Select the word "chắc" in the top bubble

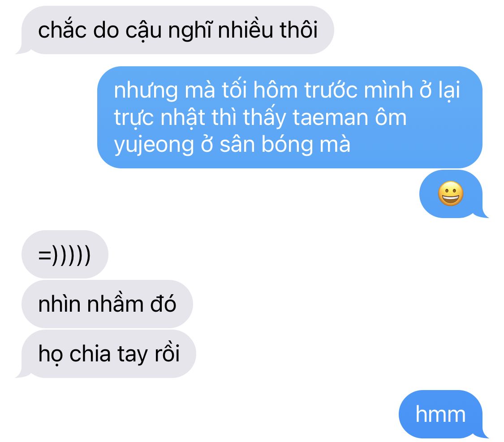pyautogui.click(x=62, y=30)
